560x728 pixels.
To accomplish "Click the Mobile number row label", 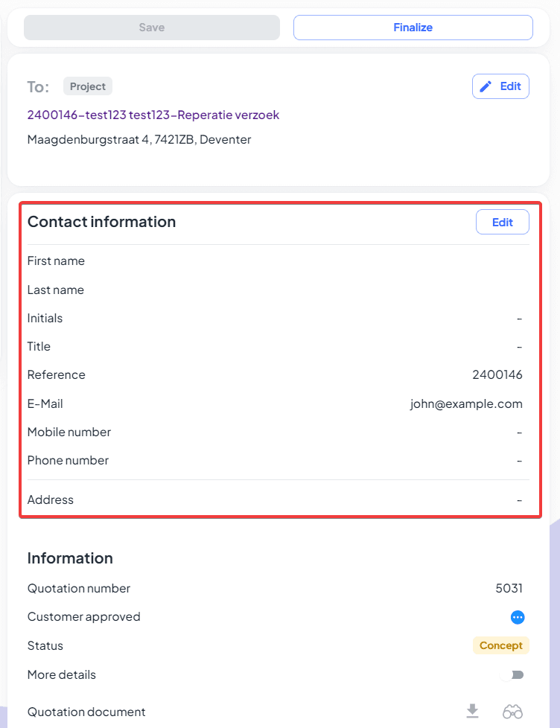I will (x=69, y=432).
